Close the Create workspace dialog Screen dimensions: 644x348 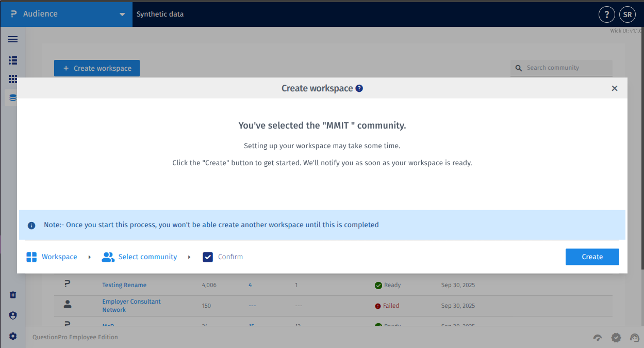click(x=615, y=88)
